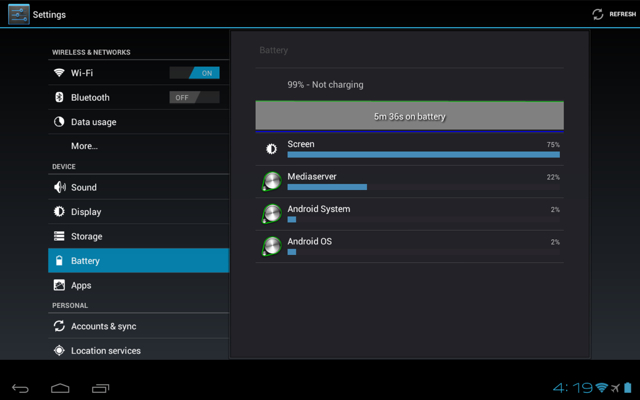This screenshot has width=640, height=400.
Task: Click the Android System app icon
Action: click(x=271, y=214)
